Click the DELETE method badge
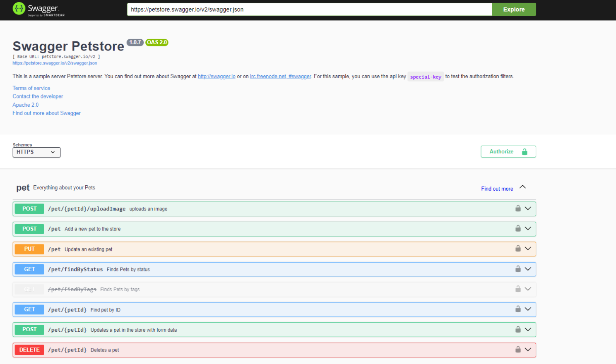The width and height of the screenshot is (616, 364). pyautogui.click(x=29, y=350)
